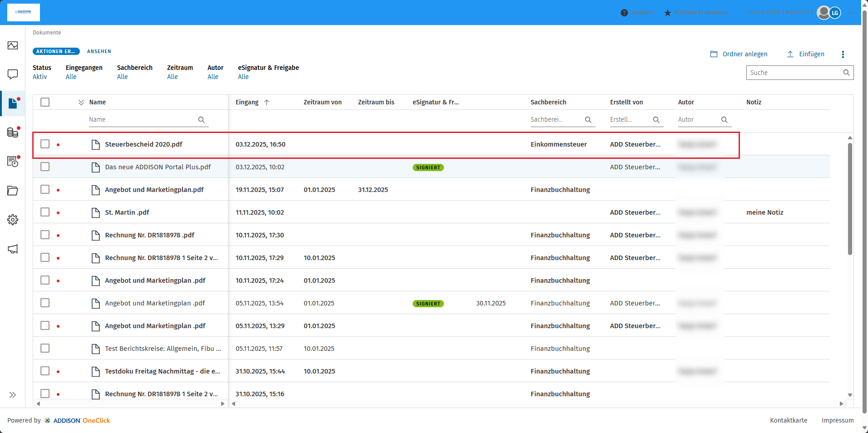
Task: Open the settings gear icon
Action: pyautogui.click(x=13, y=220)
